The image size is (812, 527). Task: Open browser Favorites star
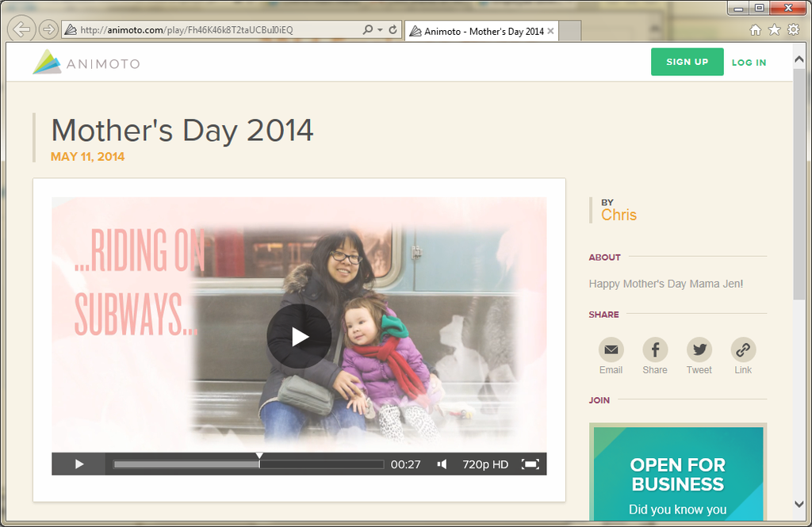tap(774, 30)
